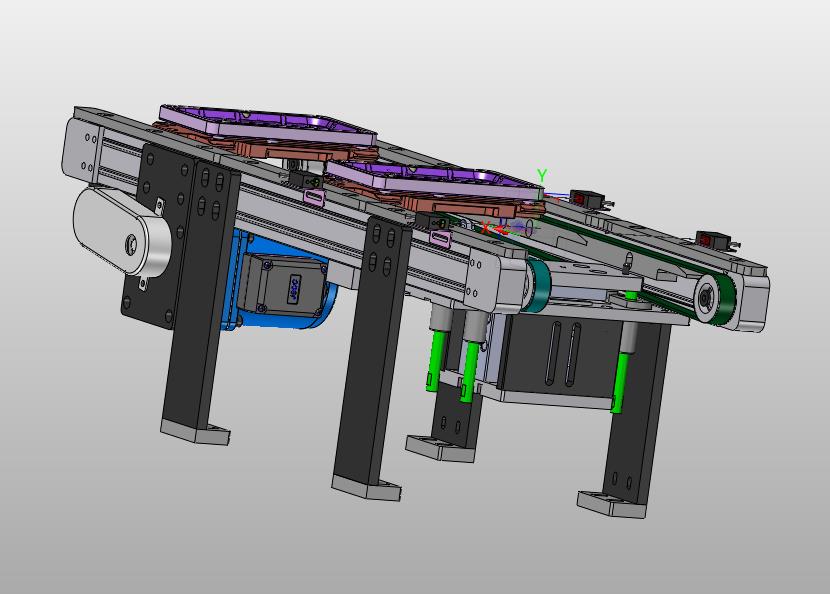Select the green Y axis label
Screen dimensions: 830x594
542,175
